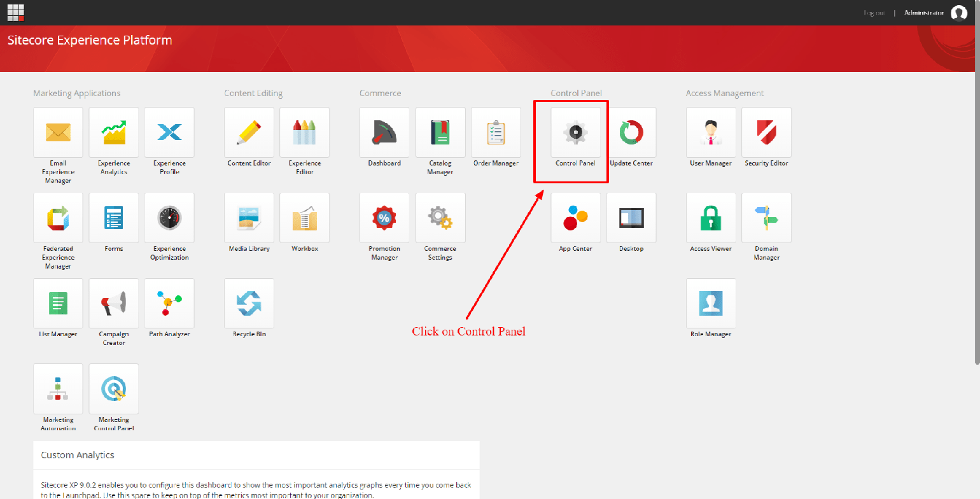Open Access Viewer padlock tile

(711, 218)
